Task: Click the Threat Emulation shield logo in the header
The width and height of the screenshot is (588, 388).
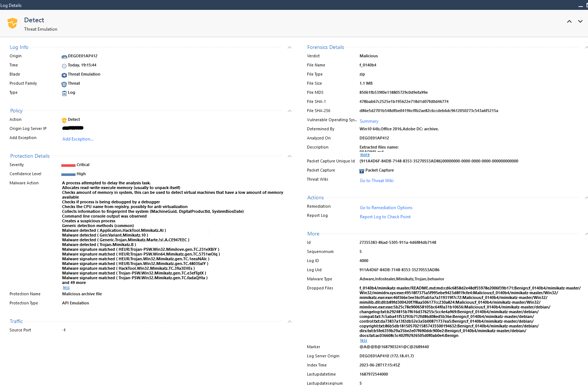Action: [x=12, y=23]
